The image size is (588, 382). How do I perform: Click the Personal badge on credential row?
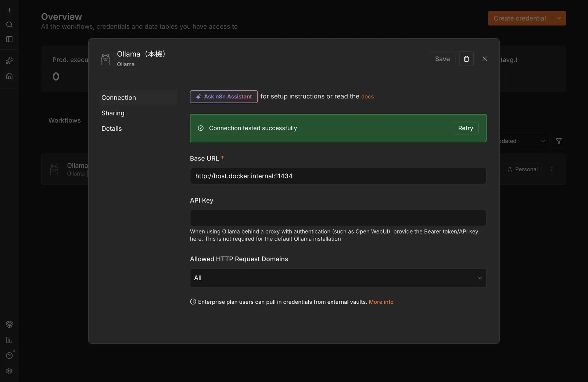522,169
